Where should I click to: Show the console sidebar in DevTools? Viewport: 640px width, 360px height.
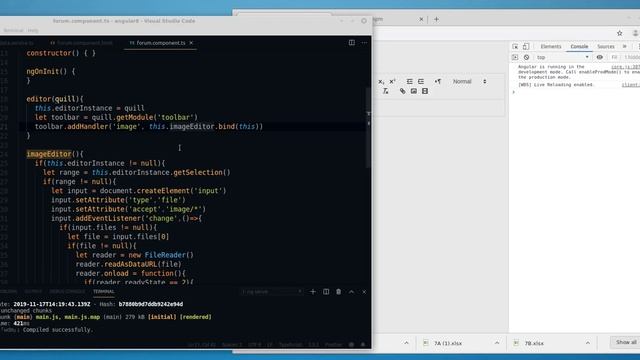515,58
